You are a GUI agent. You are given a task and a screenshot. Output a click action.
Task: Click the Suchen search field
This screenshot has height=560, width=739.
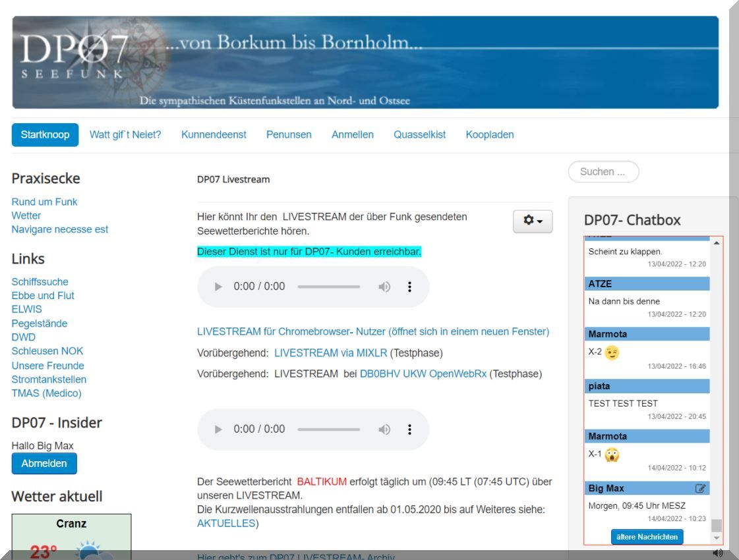pyautogui.click(x=603, y=172)
